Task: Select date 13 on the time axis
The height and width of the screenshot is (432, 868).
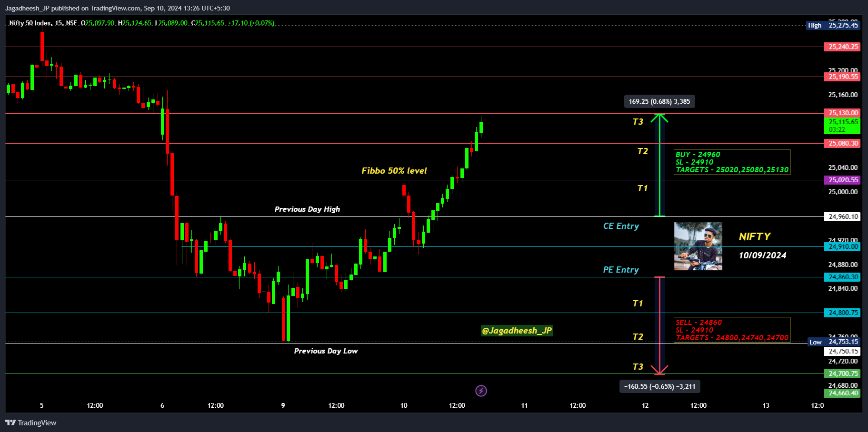Action: point(766,405)
